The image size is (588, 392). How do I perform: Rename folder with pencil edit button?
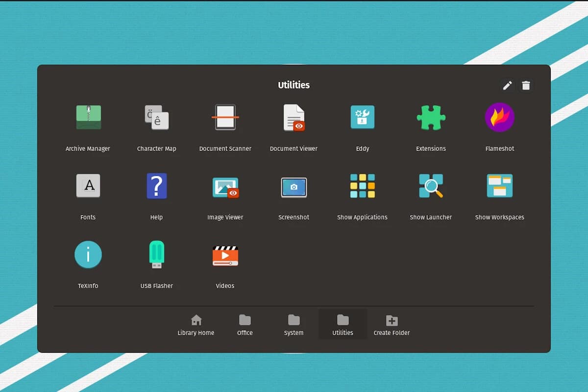tap(508, 86)
